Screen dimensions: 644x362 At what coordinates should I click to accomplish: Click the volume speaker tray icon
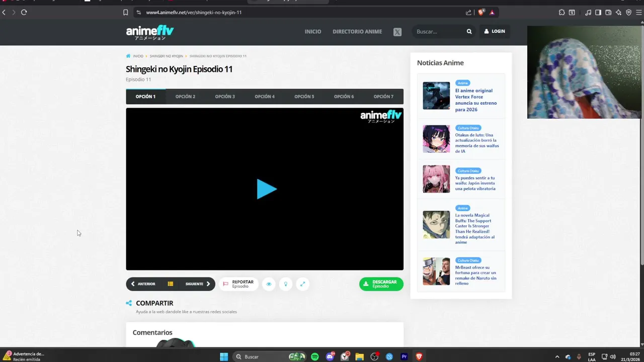click(x=613, y=356)
